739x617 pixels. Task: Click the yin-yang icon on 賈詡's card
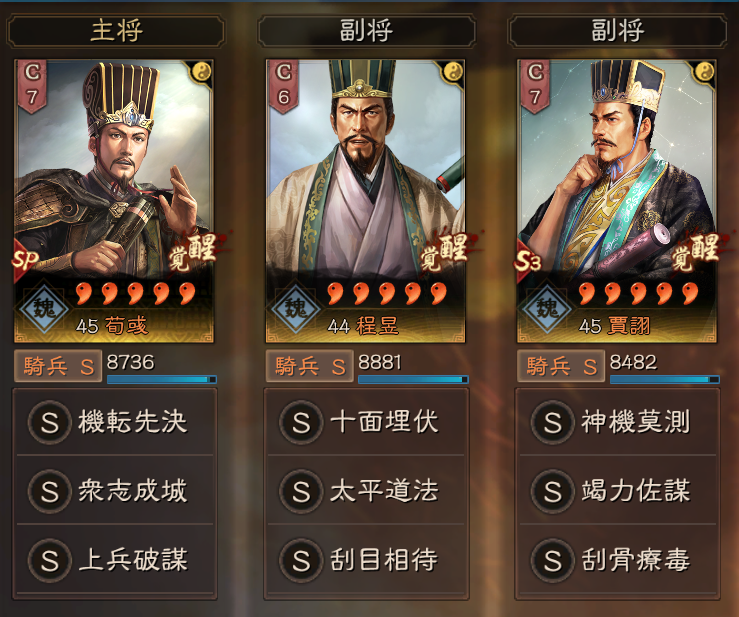705,72
